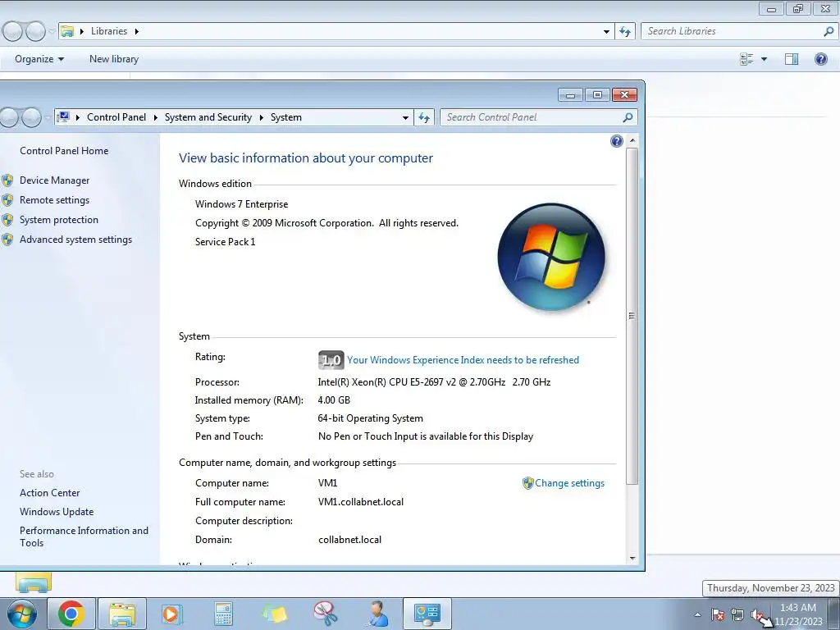Click the shield icon beside Device Manager

[x=7, y=180]
